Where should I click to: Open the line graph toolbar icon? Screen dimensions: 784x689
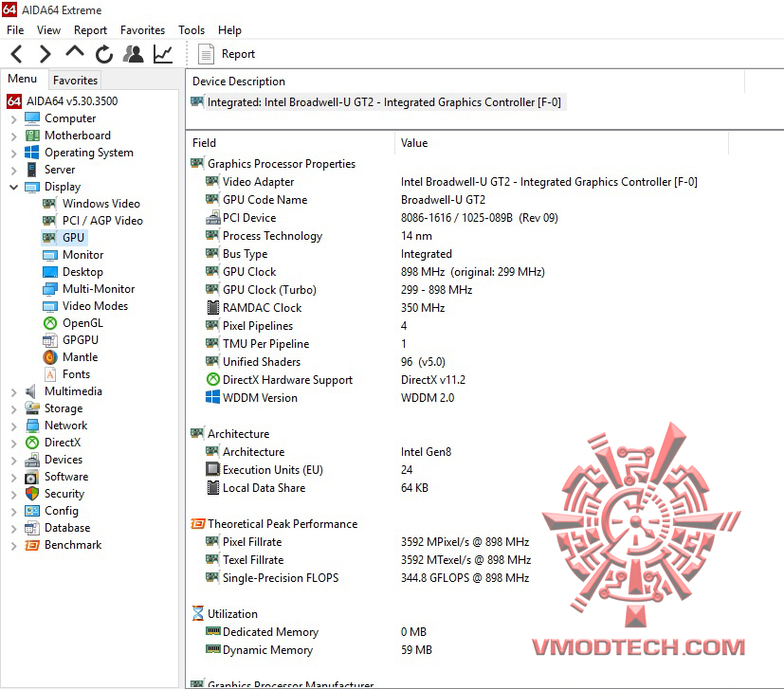[x=163, y=54]
